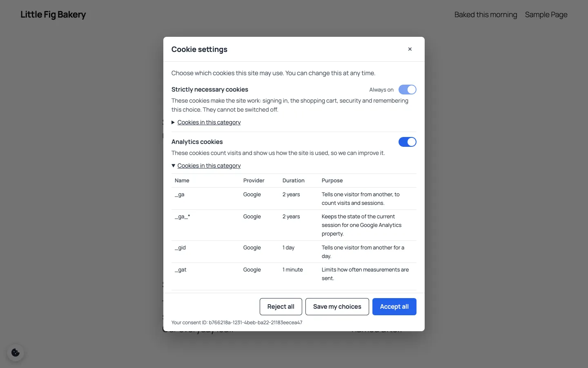Click the Strictly necessary cookies heading
Image resolution: width=588 pixels, height=368 pixels.
210,90
